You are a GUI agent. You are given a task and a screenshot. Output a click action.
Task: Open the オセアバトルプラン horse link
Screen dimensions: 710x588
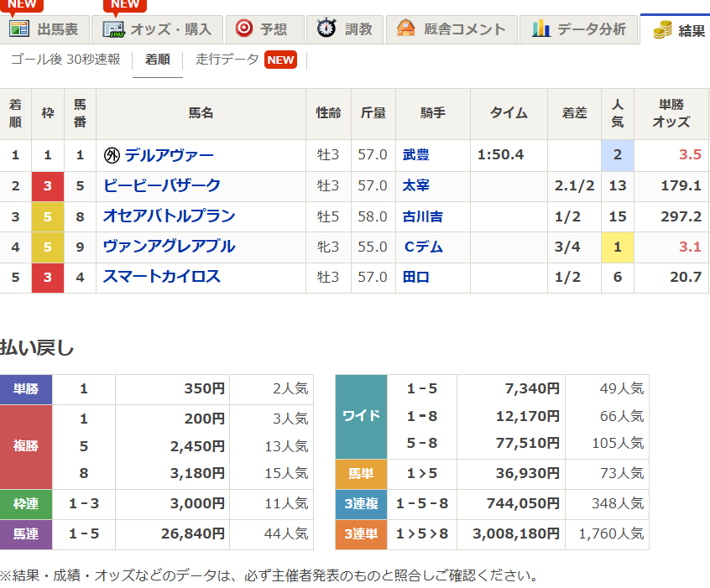(168, 216)
